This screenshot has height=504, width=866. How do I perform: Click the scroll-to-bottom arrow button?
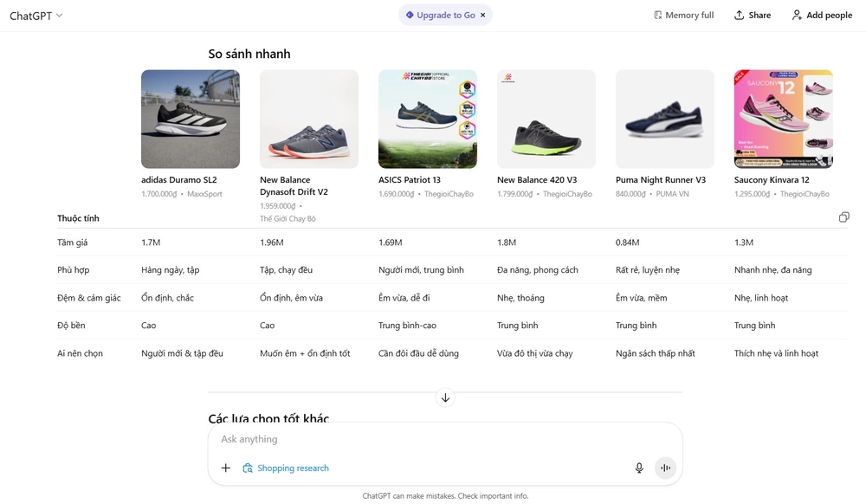(445, 397)
